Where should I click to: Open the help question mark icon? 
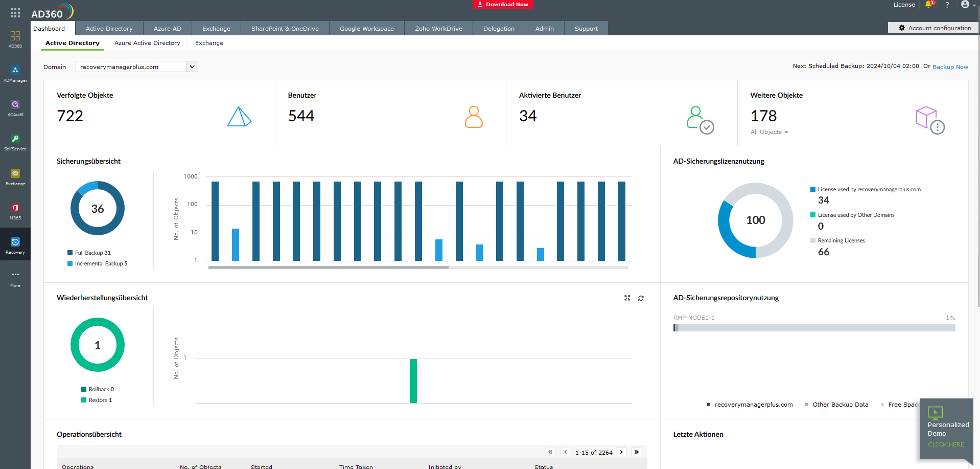(x=947, y=5)
